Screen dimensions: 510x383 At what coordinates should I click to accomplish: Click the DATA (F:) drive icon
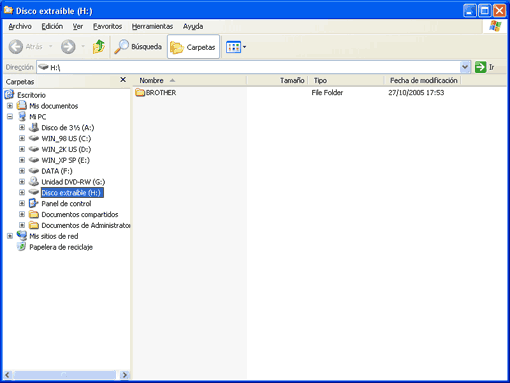[34, 171]
